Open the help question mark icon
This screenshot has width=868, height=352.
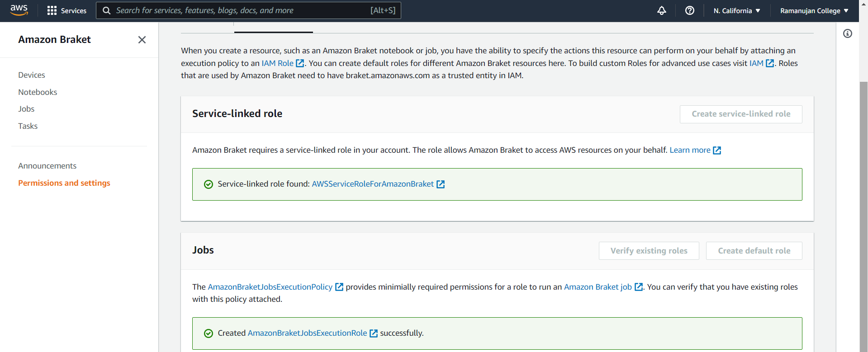[690, 10]
